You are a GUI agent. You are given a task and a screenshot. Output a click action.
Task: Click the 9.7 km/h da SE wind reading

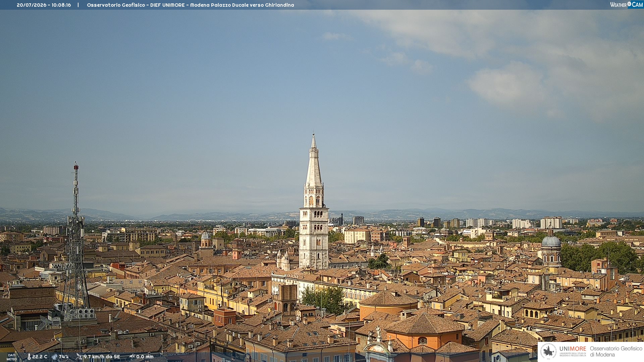pyautogui.click(x=102, y=357)
